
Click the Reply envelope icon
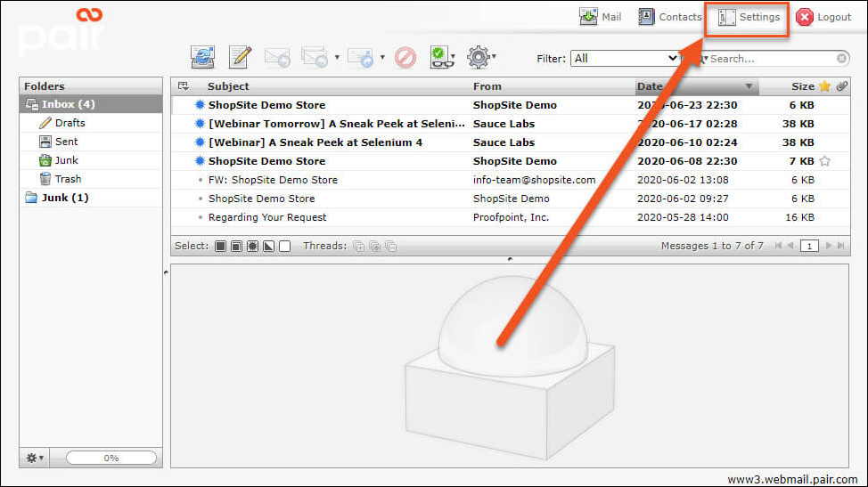click(277, 57)
